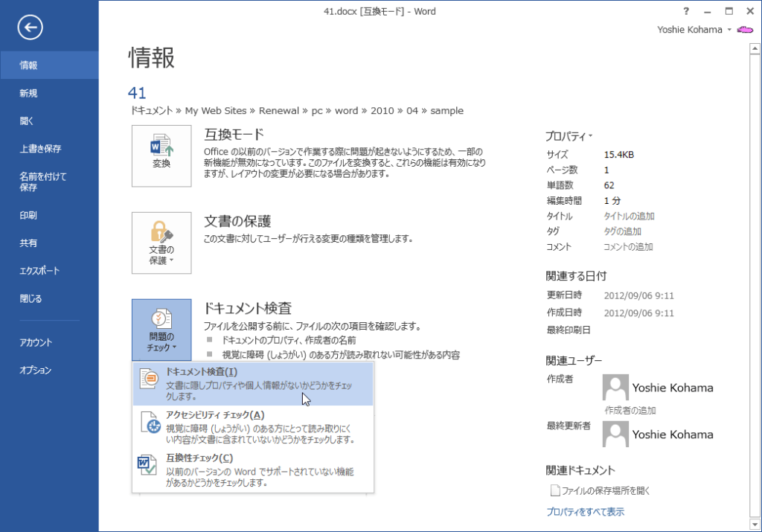Viewport: 762px width, 532px height.
Task: Click the 互換性チェック icon
Action: [147, 465]
